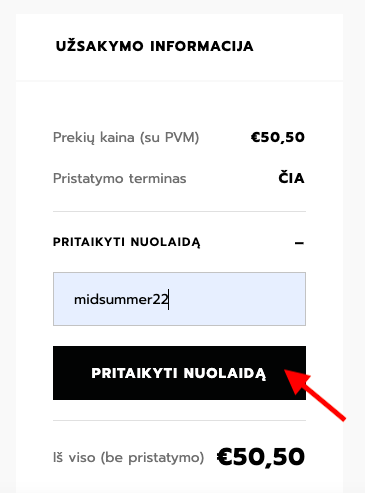365x493 pixels.
Task: Click the Prekių kaina (su PVM) label
Action: (x=126, y=138)
